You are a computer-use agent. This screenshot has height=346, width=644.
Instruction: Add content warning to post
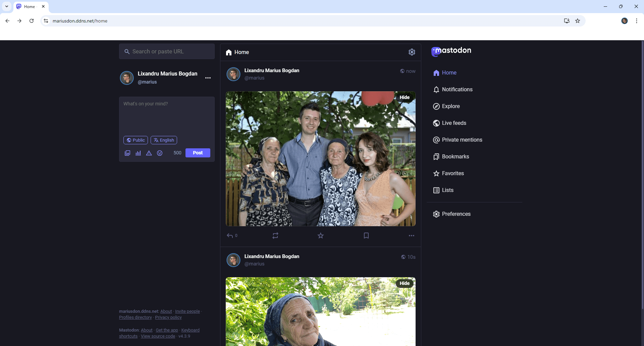click(x=149, y=153)
